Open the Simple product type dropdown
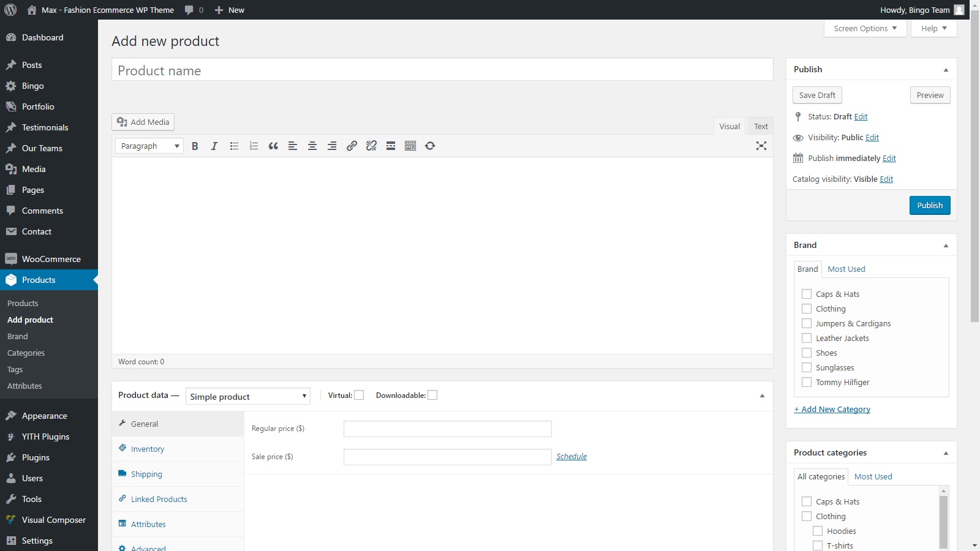The height and width of the screenshot is (551, 980). [x=248, y=396]
